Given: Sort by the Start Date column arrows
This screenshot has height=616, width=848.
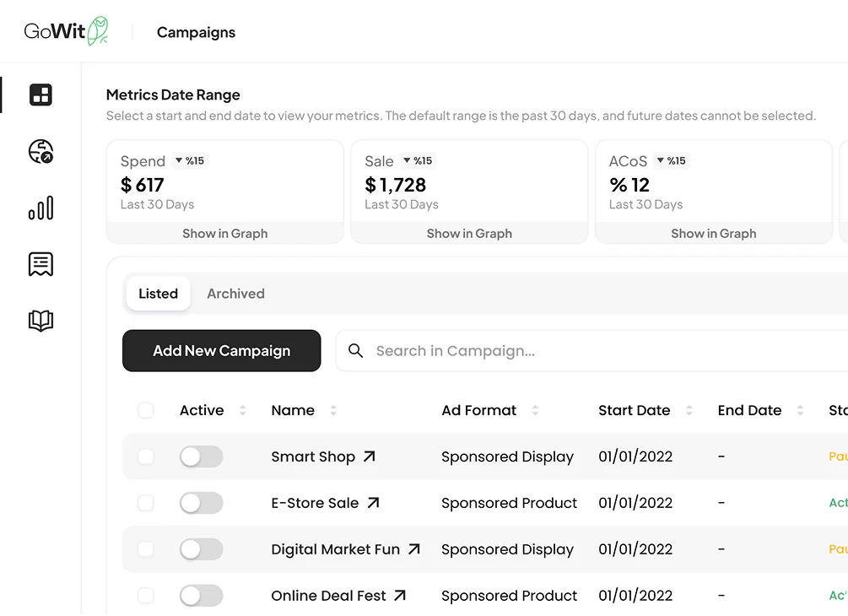Looking at the screenshot, I should coord(689,411).
